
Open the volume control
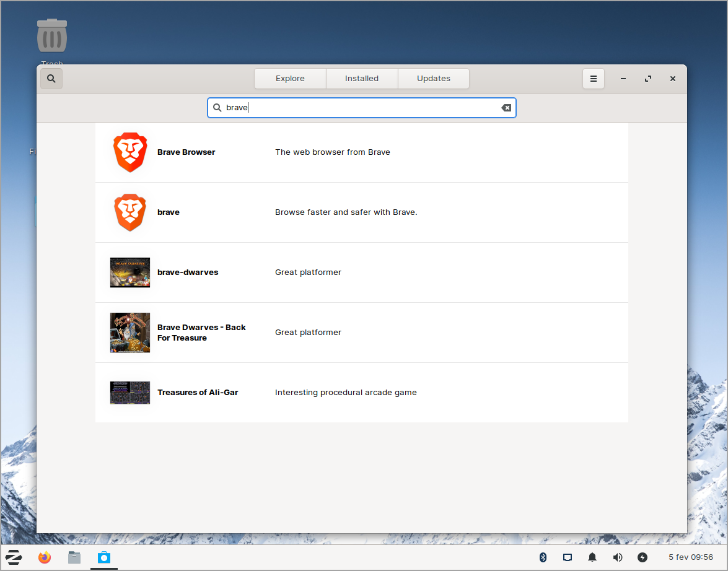618,557
